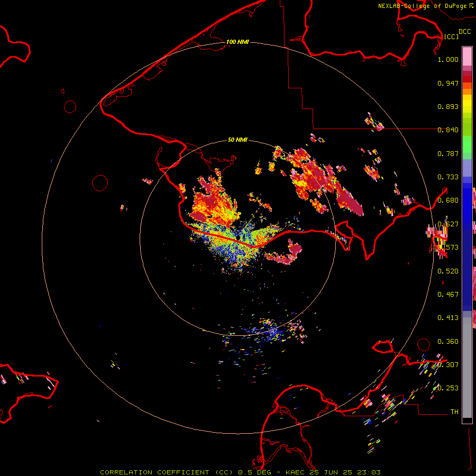
Task: Click the 0.840 scale value
Action: (x=448, y=130)
